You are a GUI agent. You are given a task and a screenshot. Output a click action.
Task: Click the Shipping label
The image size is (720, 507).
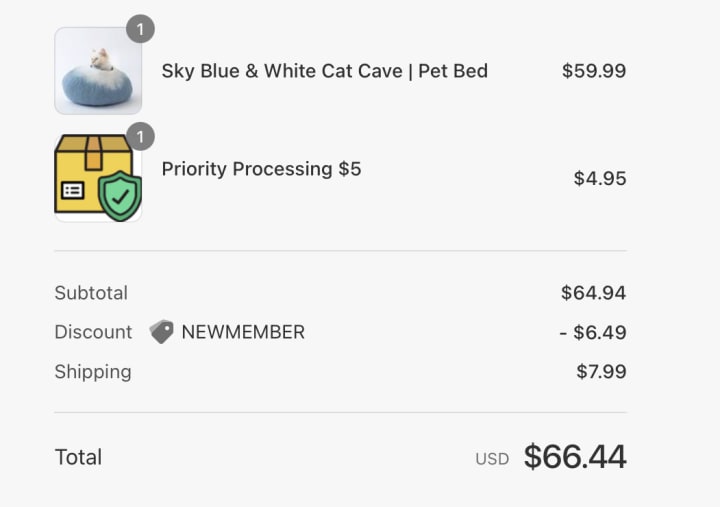point(93,372)
